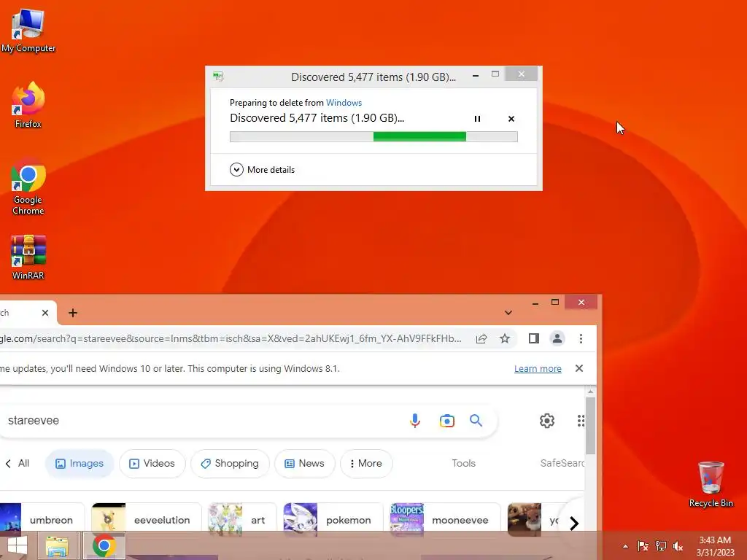Open muted volume tray icon
The width and height of the screenshot is (747, 560).
point(678,546)
